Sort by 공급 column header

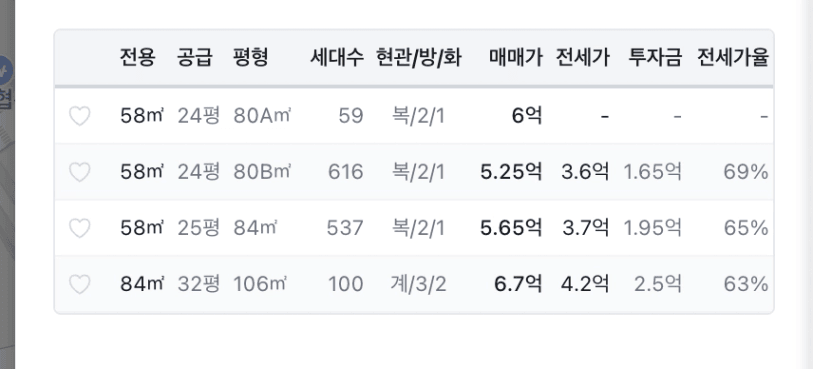click(x=195, y=57)
